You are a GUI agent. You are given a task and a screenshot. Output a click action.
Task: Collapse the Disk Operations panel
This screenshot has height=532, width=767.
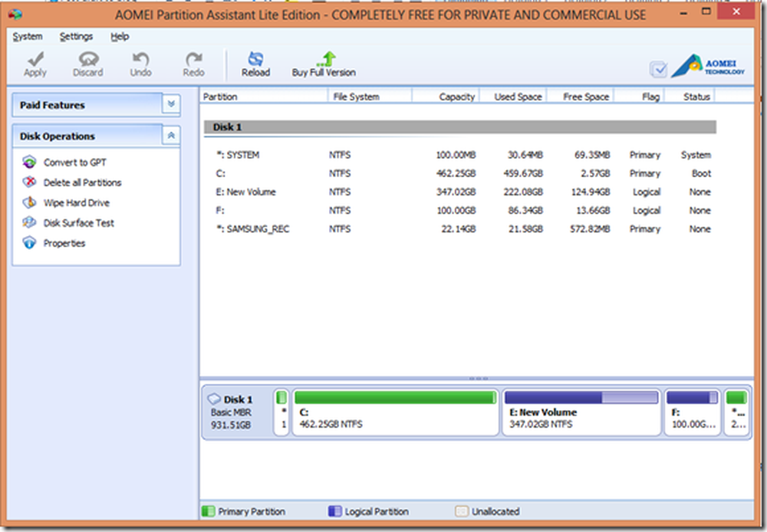coord(171,136)
